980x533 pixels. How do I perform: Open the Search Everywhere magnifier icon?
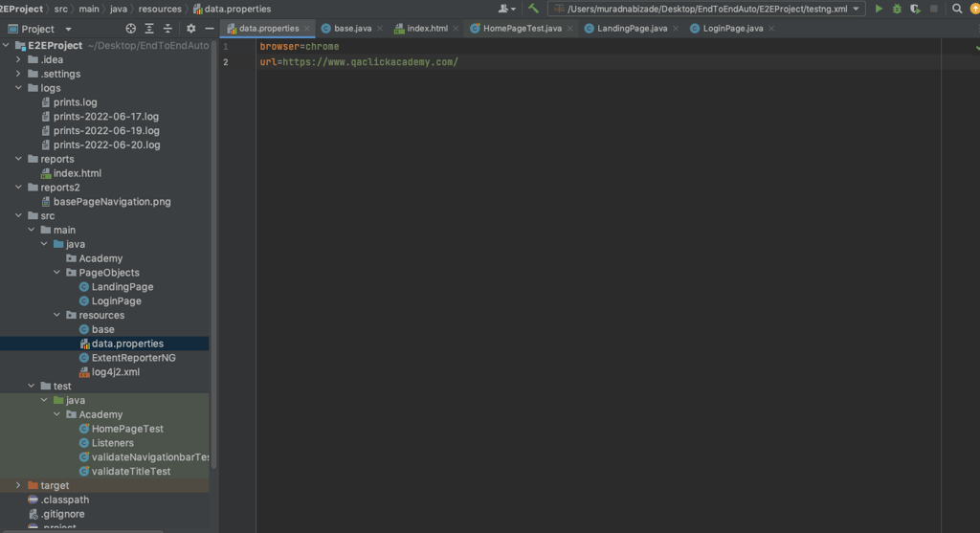pos(957,9)
